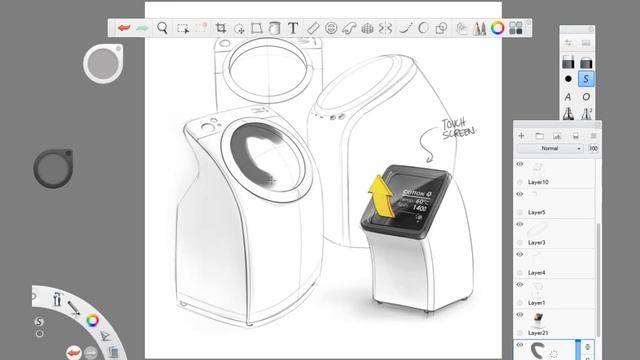The height and width of the screenshot is (360, 640).
Task: Hide Layer10 using its eye icon
Action: click(x=520, y=164)
